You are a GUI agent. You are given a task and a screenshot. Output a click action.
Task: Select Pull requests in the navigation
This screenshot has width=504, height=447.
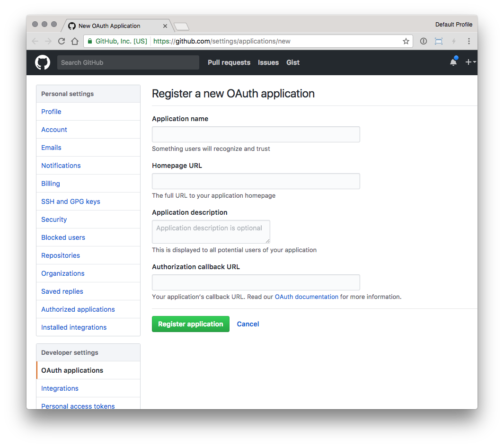point(229,62)
